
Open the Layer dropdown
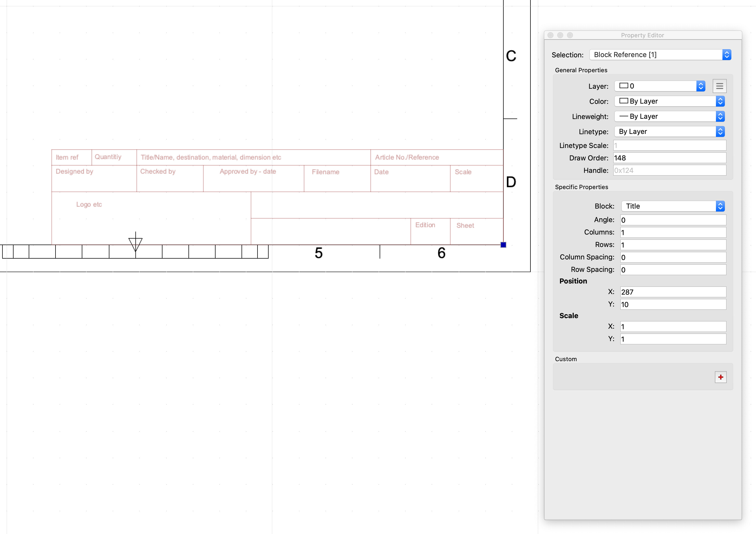(x=660, y=86)
